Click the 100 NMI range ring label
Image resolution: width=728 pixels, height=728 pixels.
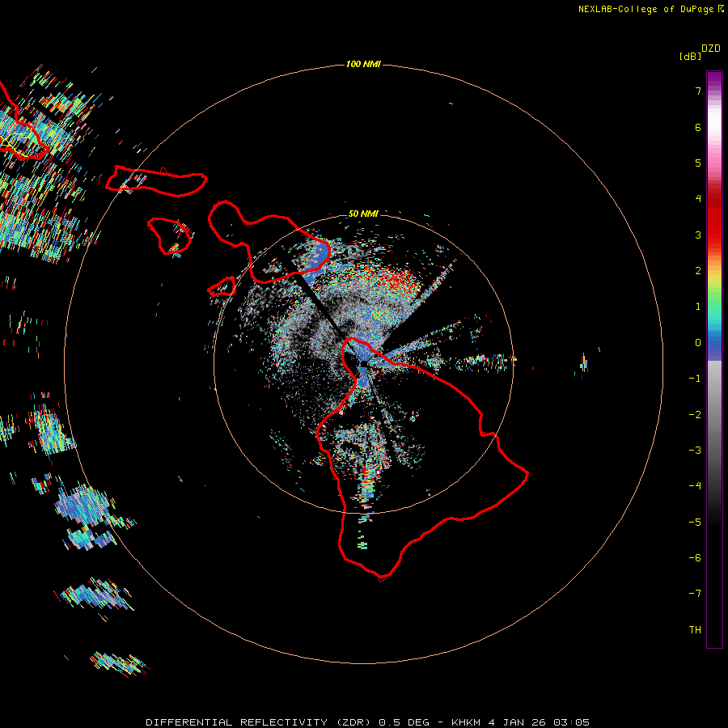click(x=363, y=64)
